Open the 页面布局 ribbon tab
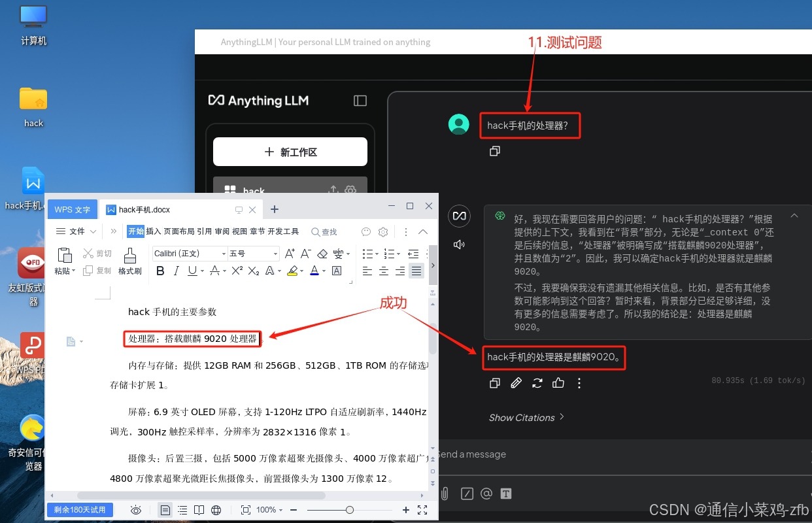The height and width of the screenshot is (523, 812). (179, 231)
